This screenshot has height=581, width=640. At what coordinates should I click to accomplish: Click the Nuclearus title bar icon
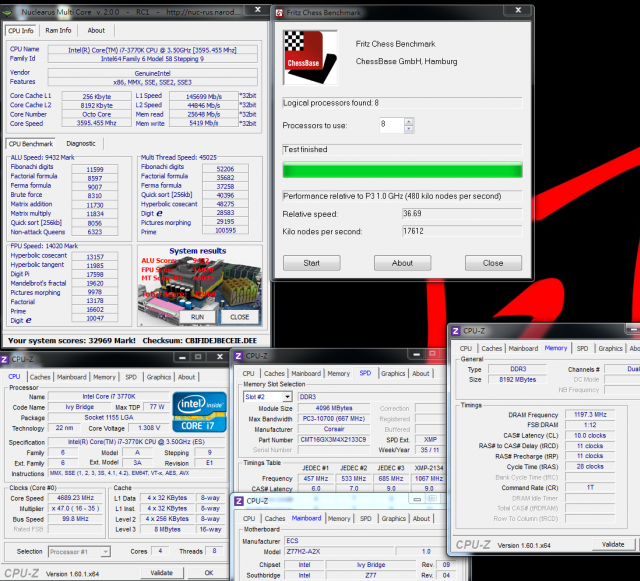7,12
